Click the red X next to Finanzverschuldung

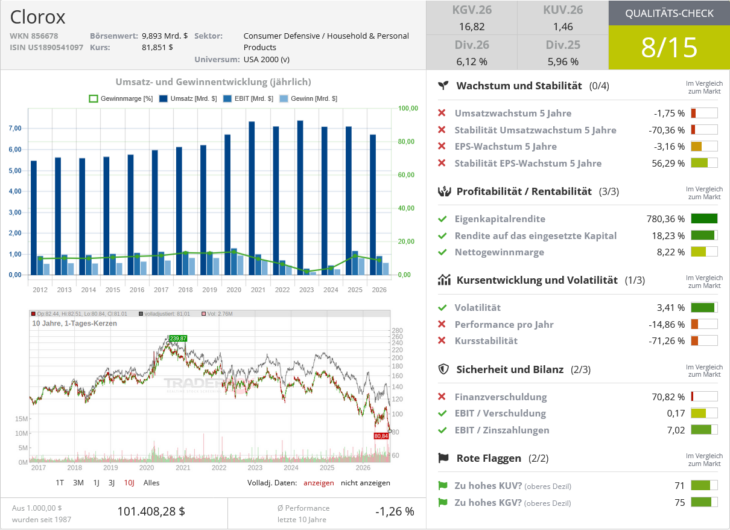[x=442, y=397]
